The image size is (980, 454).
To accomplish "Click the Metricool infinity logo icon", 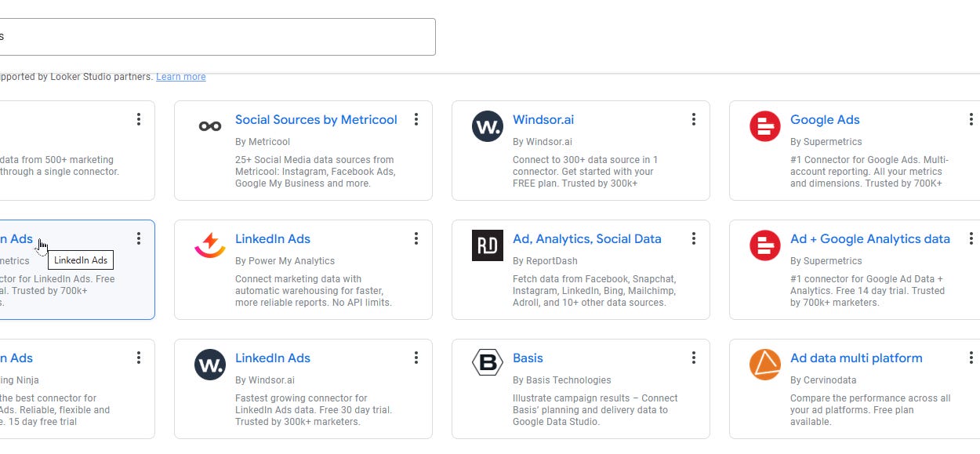I will point(210,126).
